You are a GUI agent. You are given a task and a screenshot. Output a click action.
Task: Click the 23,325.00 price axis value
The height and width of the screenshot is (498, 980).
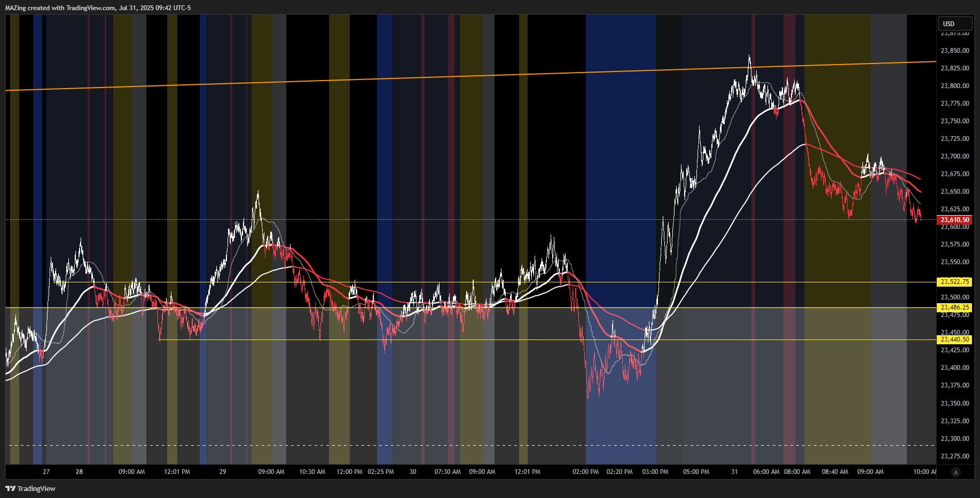pos(955,421)
